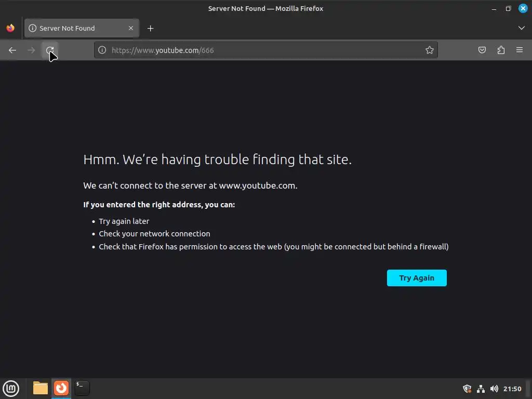Click the Try Again button

click(x=417, y=278)
